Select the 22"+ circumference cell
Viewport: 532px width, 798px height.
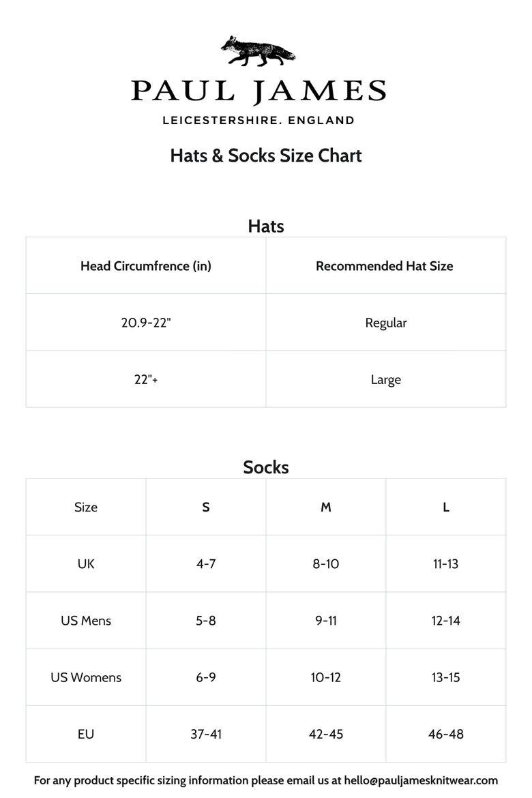(145, 379)
